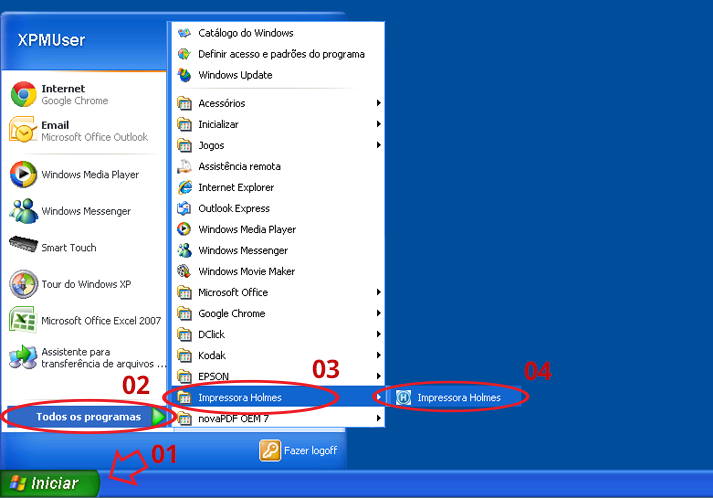Click the Definir acesso e padrões icon
The width and height of the screenshot is (713, 498).
click(184, 54)
